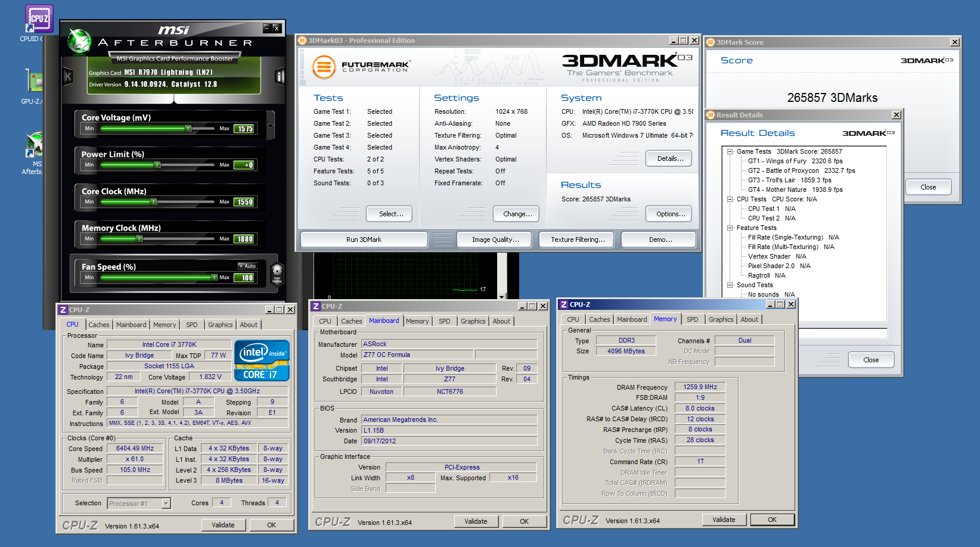Open Memory tab in CPU-Z Mainboard window
The image size is (980, 547).
click(x=417, y=321)
